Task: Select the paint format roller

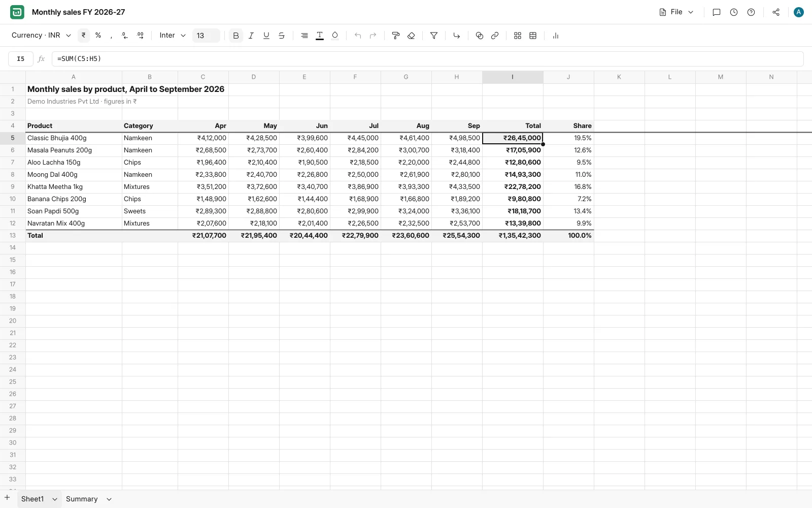Action: click(396, 36)
